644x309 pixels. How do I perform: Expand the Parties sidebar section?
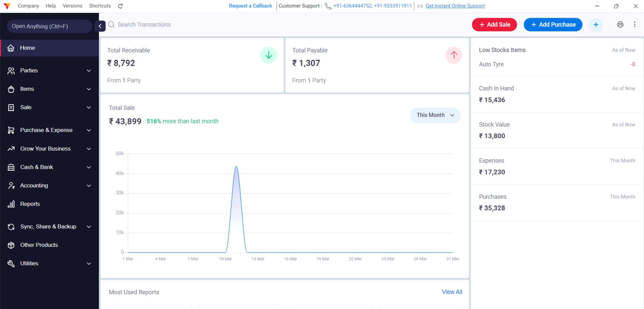[49, 71]
